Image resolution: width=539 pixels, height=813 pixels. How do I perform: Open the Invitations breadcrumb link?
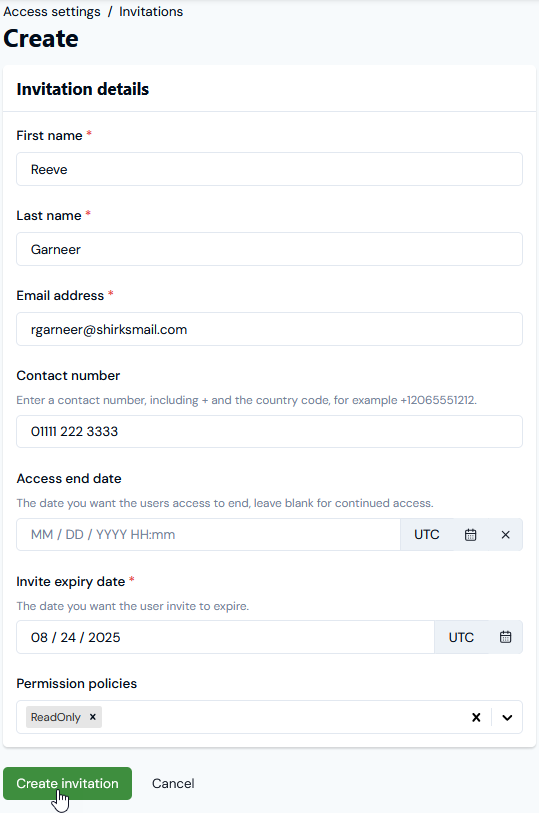click(151, 11)
